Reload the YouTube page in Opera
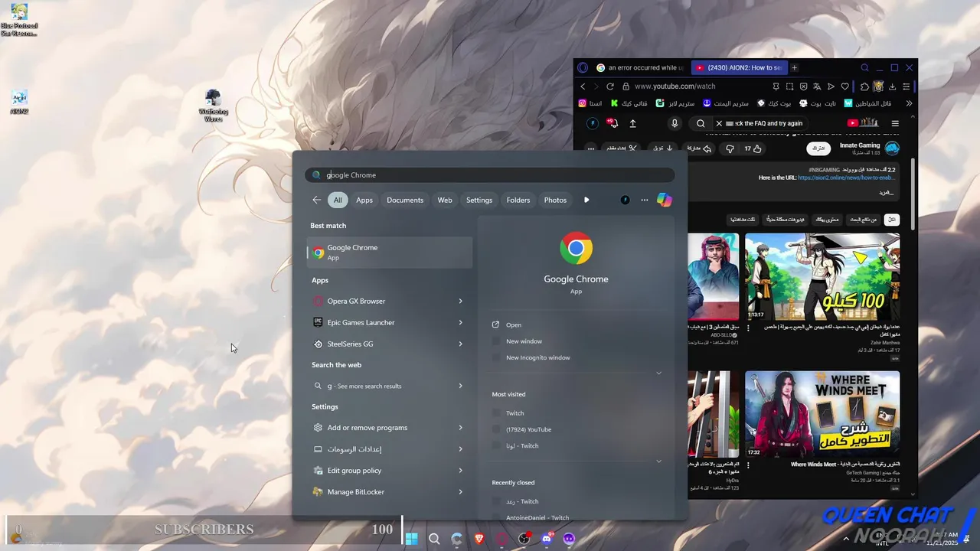The height and width of the screenshot is (551, 980). click(610, 86)
